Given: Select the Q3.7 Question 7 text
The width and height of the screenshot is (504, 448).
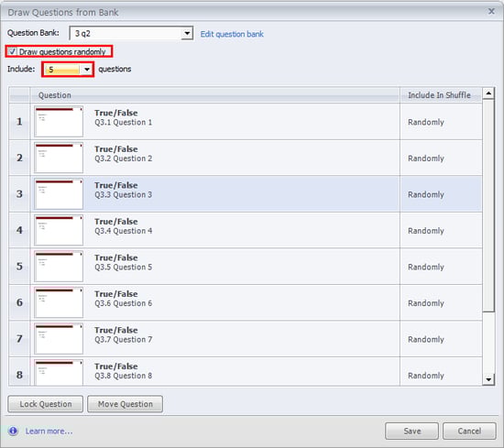Looking at the screenshot, I should (124, 340).
